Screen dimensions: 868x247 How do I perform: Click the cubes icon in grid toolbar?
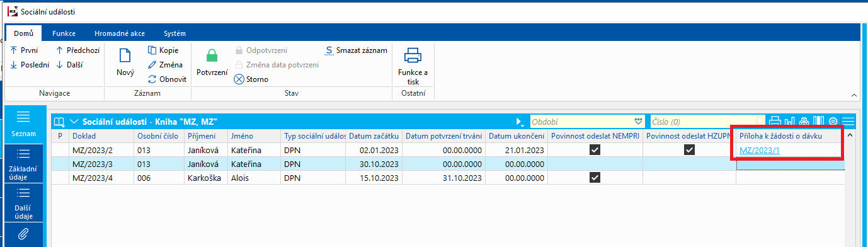(804, 121)
